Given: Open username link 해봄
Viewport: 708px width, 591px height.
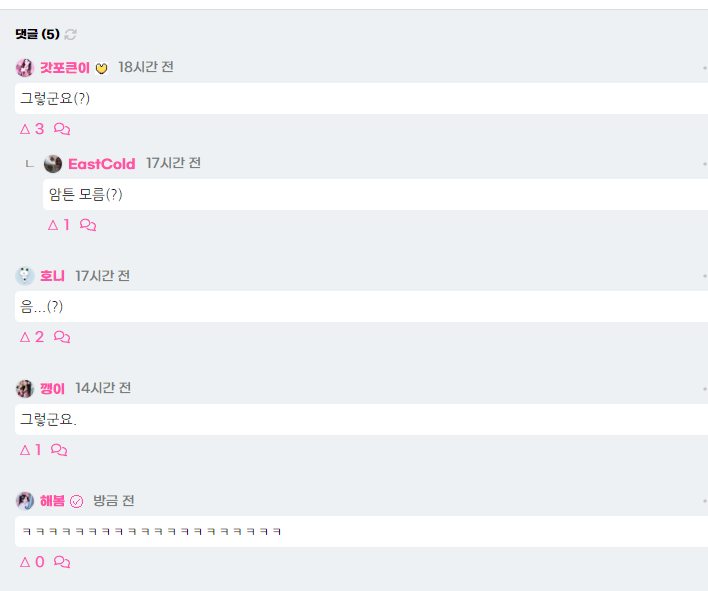Looking at the screenshot, I should pos(52,501).
